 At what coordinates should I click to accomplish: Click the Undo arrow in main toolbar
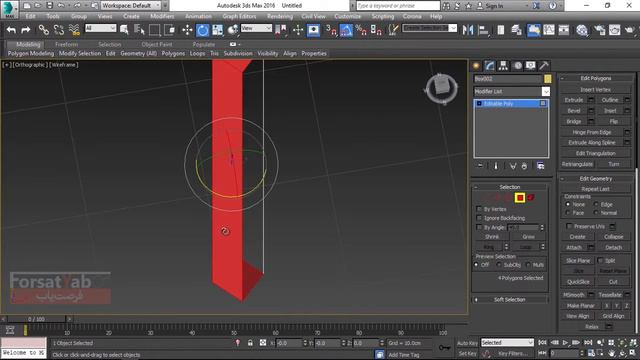pos(11,30)
